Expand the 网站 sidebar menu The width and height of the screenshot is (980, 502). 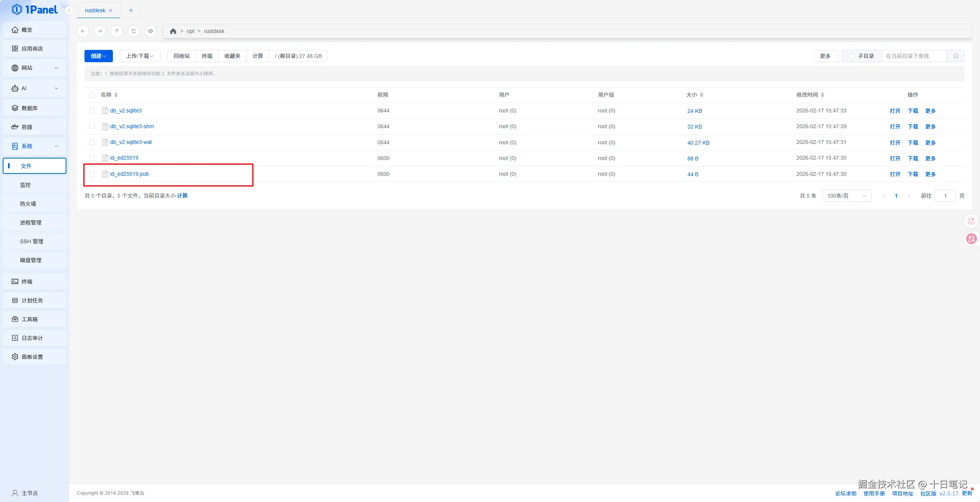[35, 68]
